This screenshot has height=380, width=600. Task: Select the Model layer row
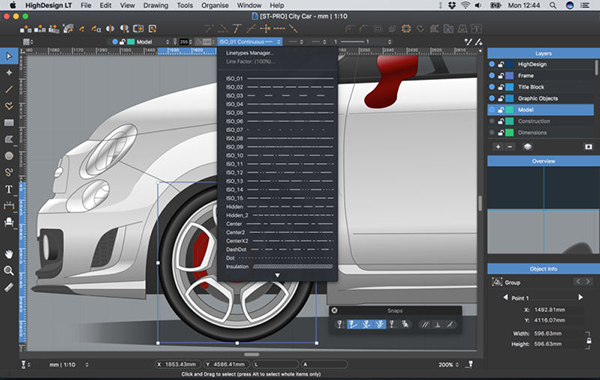click(540, 110)
